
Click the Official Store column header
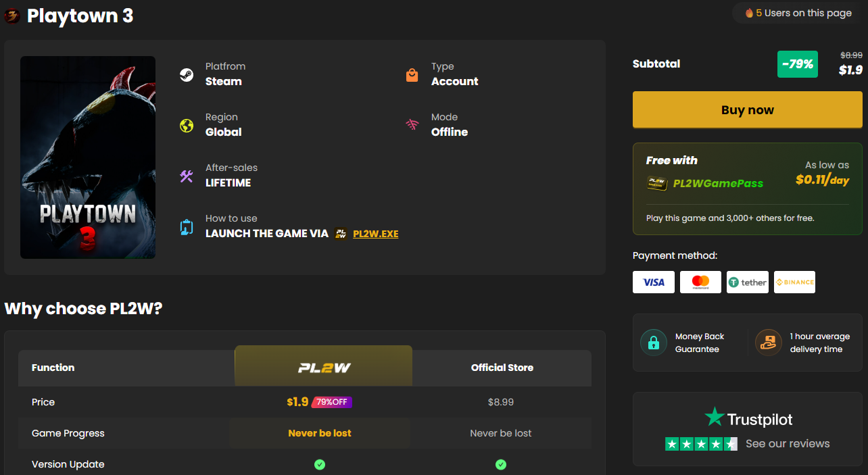502,368
